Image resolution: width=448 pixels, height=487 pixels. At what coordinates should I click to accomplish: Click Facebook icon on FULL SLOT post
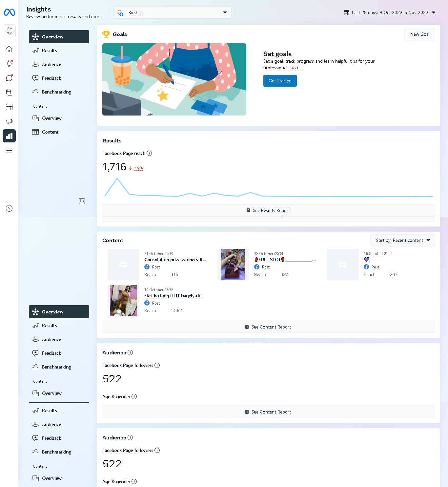tap(257, 267)
